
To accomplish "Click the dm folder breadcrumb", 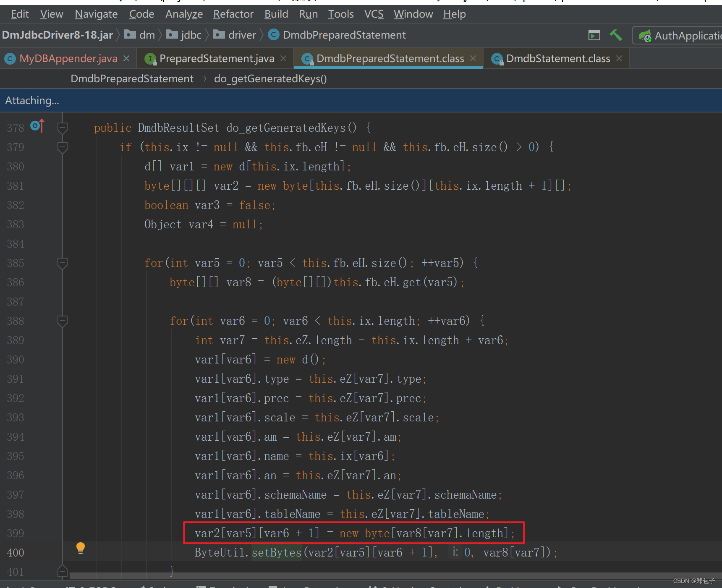I will point(140,35).
